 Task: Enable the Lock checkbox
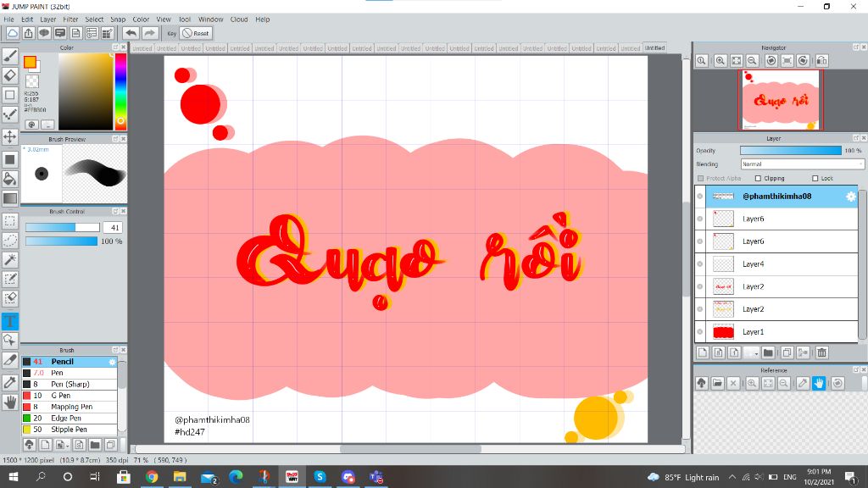(815, 178)
